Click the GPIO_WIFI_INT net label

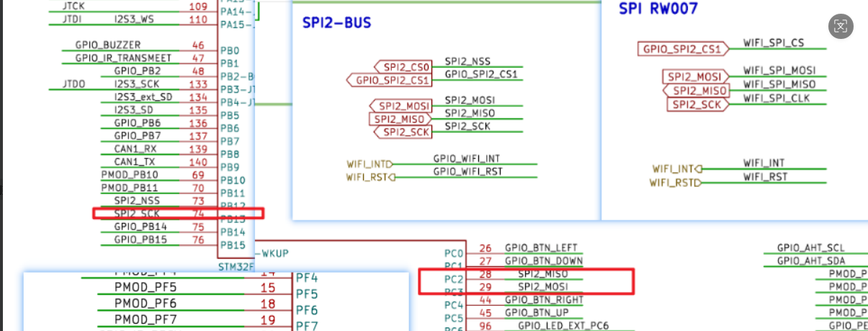(466, 158)
